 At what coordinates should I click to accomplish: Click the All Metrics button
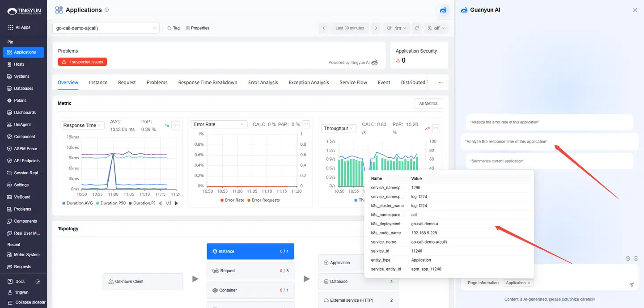(x=428, y=104)
